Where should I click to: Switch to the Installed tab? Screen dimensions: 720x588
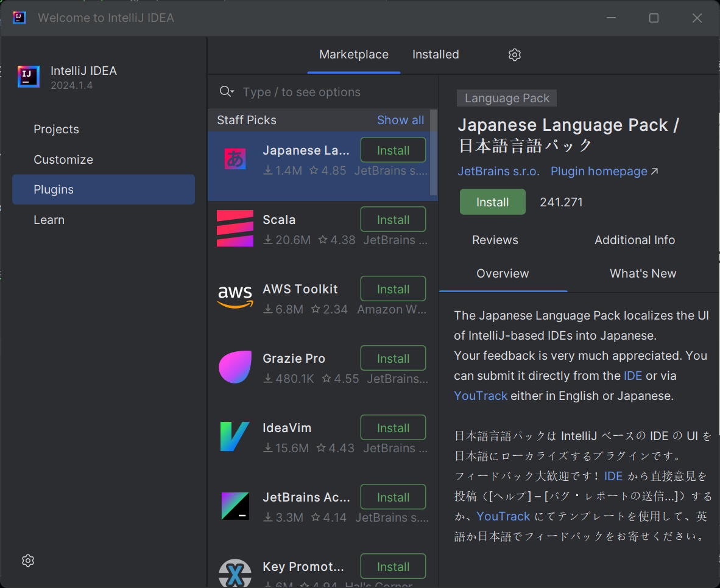pyautogui.click(x=436, y=54)
